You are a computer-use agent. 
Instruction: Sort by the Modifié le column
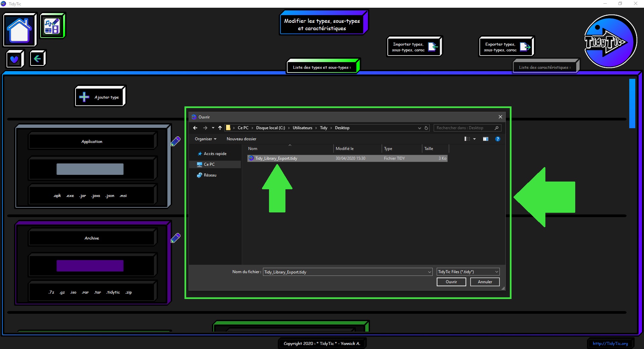click(358, 149)
